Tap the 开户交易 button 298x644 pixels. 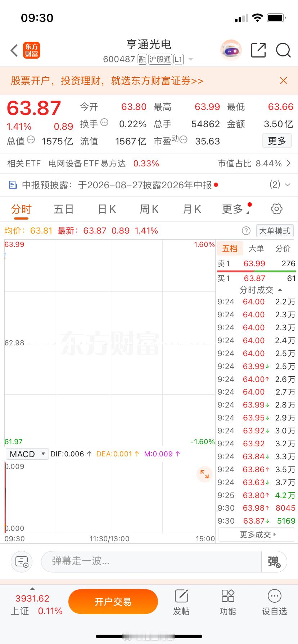[x=113, y=602]
